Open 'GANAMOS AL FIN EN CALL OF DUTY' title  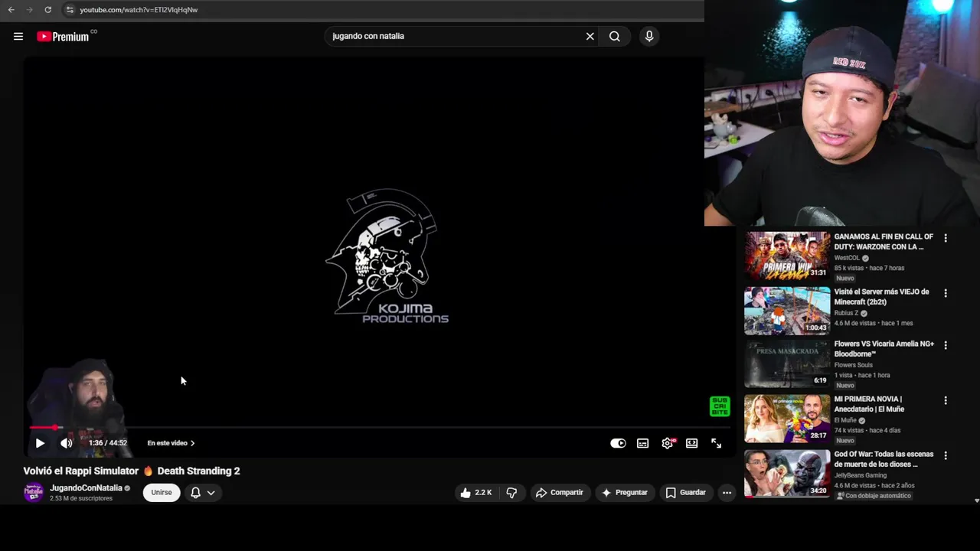[x=884, y=242]
